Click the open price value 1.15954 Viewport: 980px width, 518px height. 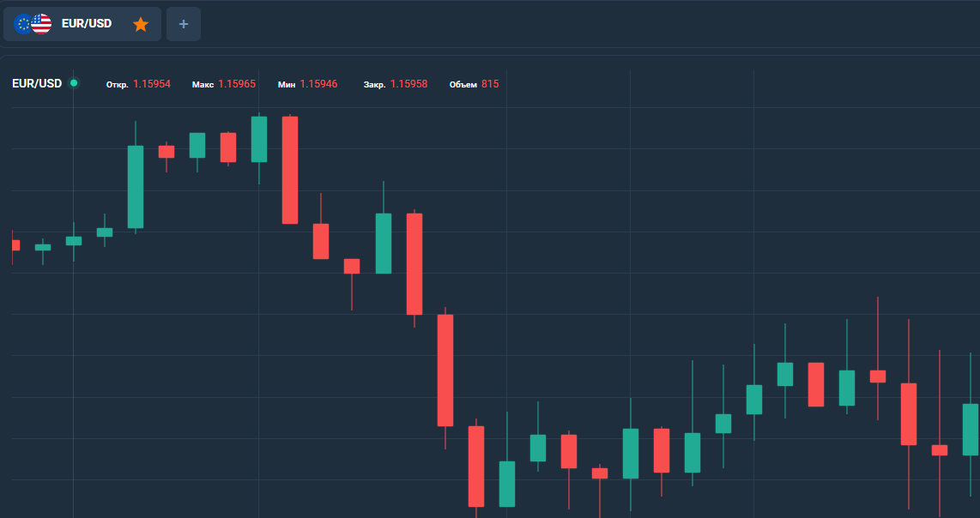(152, 84)
